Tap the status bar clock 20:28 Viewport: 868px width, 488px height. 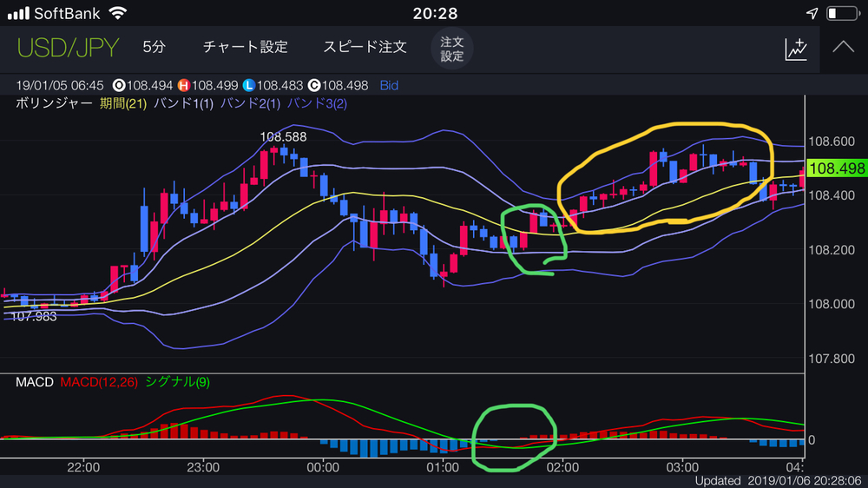[435, 13]
